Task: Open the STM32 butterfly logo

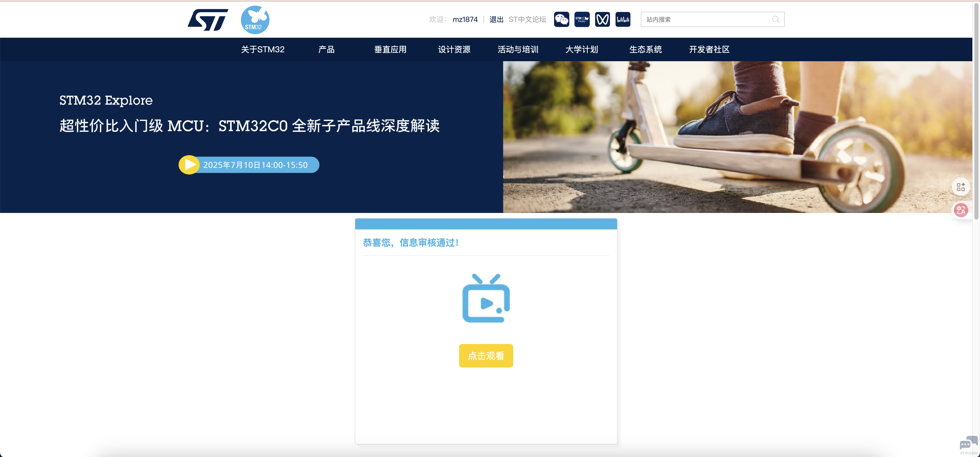Action: tap(255, 20)
